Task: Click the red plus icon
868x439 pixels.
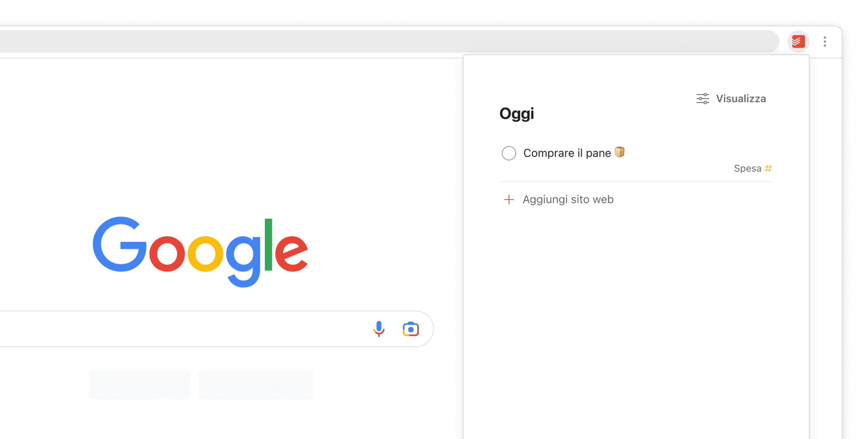Action: coord(508,200)
